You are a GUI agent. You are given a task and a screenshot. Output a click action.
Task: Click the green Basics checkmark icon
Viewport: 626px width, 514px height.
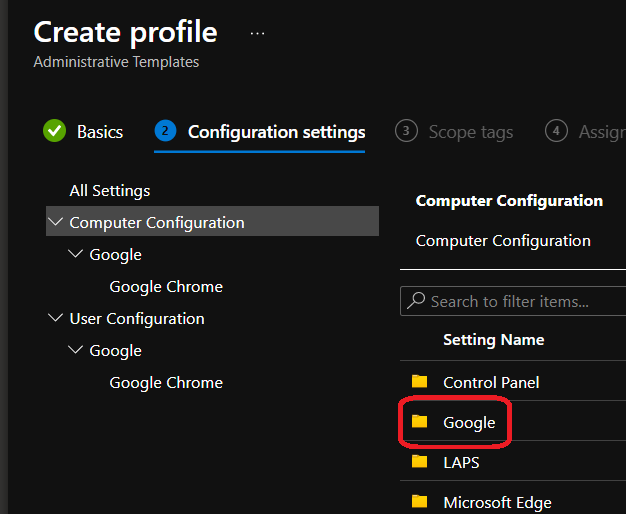[54, 132]
